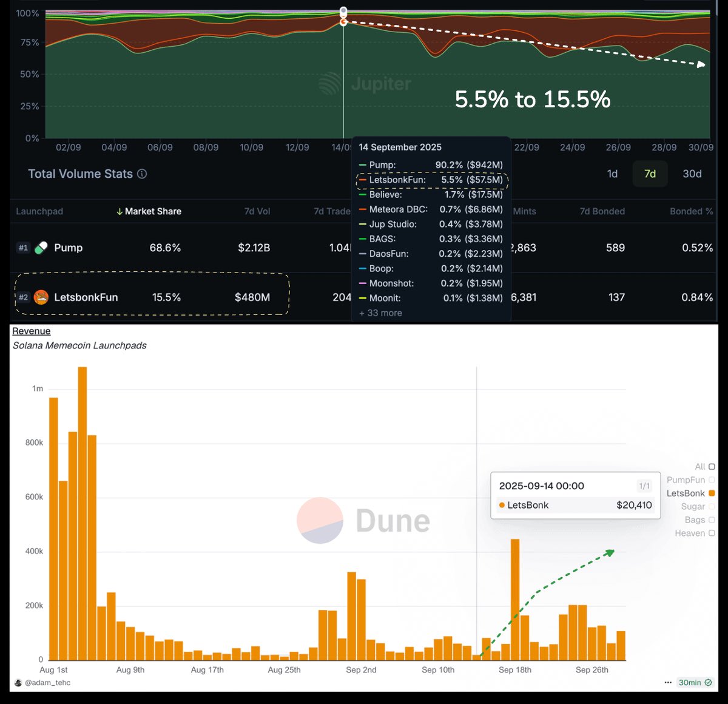This screenshot has height=704, width=728.
Task: Sort table by 7d Bonded column
Action: pyautogui.click(x=602, y=211)
